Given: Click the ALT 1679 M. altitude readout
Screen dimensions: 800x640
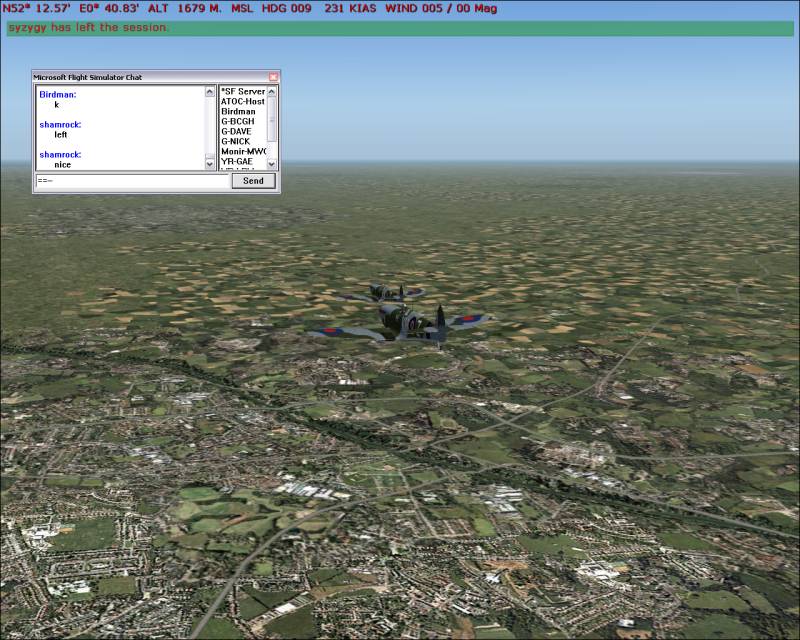Looking at the screenshot, I should click(185, 8).
